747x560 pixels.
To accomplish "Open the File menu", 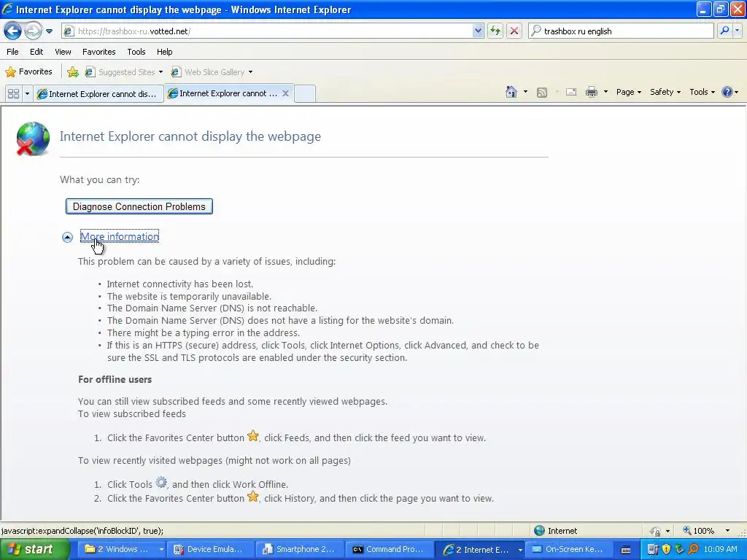I will tap(13, 52).
